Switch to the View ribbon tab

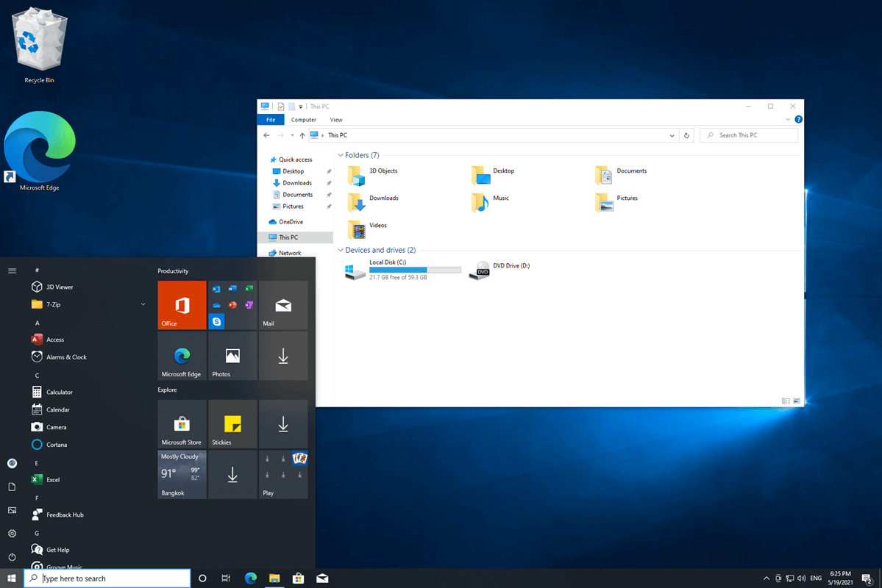click(335, 119)
